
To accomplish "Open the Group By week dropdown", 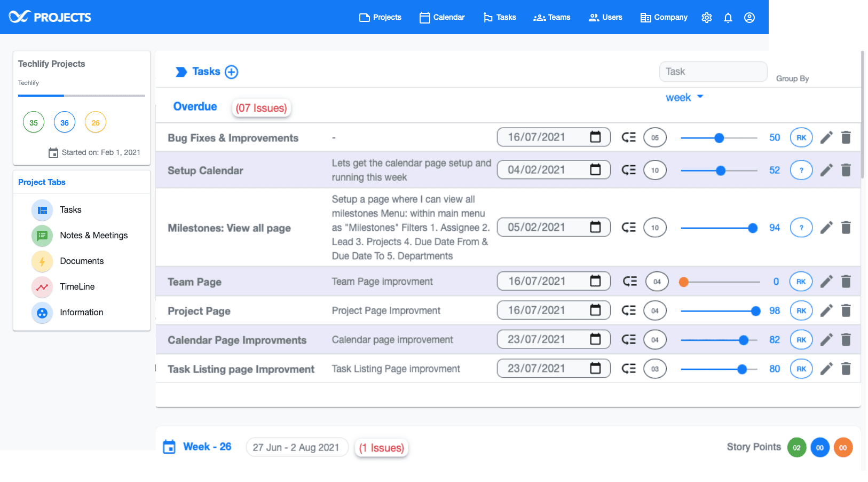I will 684,98.
